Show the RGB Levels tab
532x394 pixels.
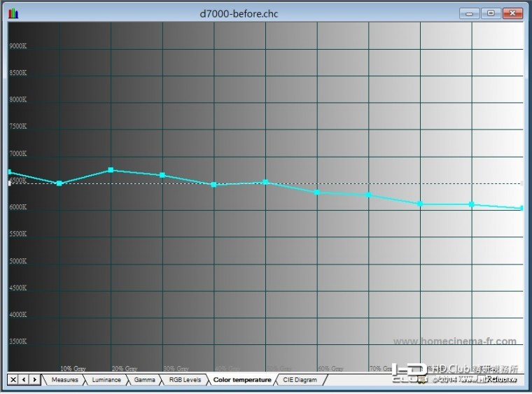[185, 380]
